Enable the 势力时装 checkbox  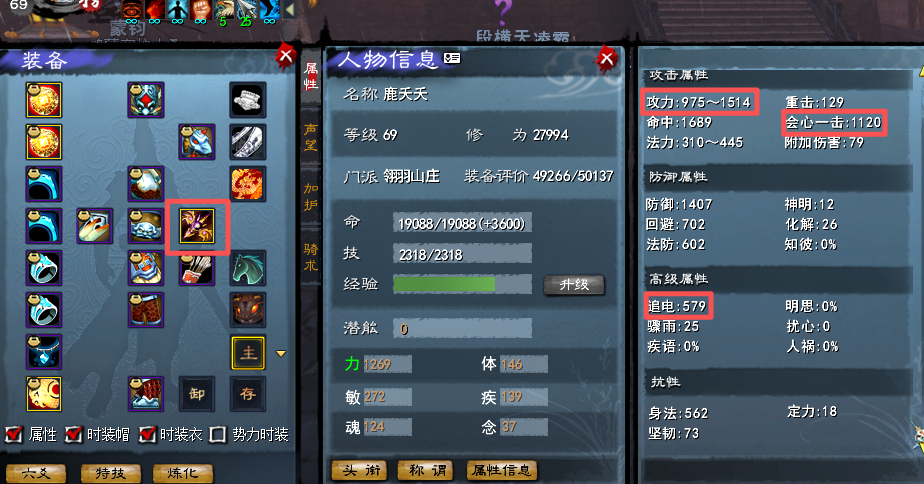(218, 434)
